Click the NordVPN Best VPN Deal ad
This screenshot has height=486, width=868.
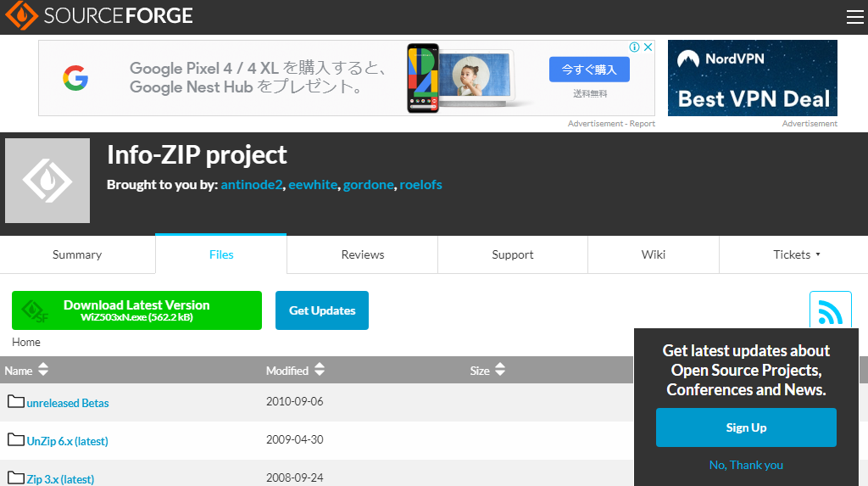pos(753,77)
